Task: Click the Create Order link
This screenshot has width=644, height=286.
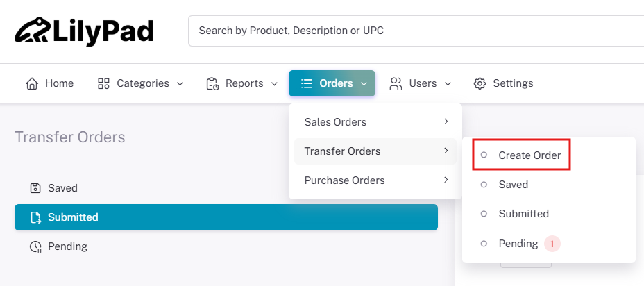Action: pos(529,155)
